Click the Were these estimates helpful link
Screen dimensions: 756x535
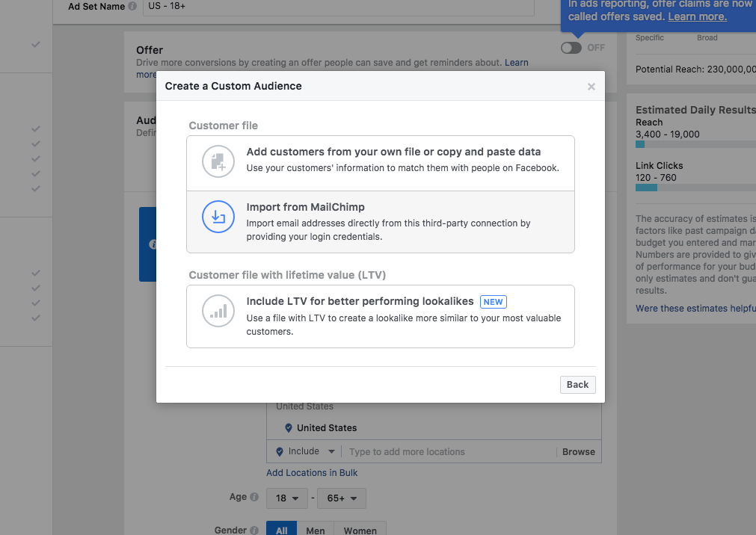pos(695,309)
